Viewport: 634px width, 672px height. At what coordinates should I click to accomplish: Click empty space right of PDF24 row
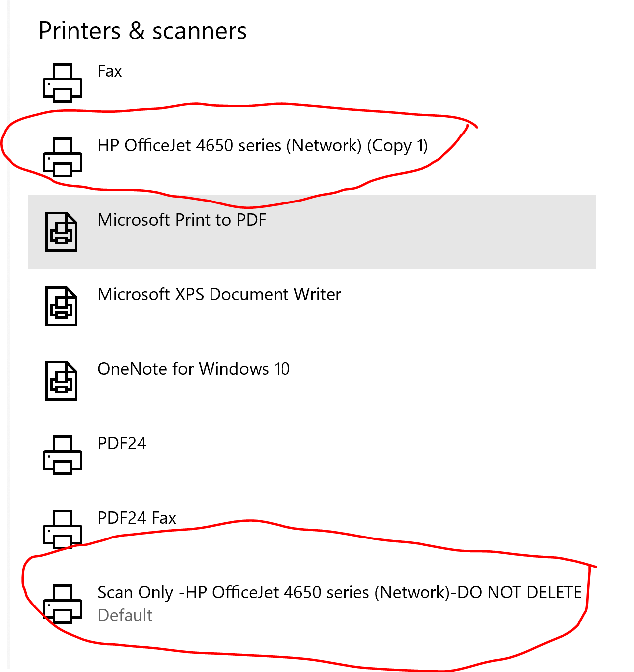[372, 455]
